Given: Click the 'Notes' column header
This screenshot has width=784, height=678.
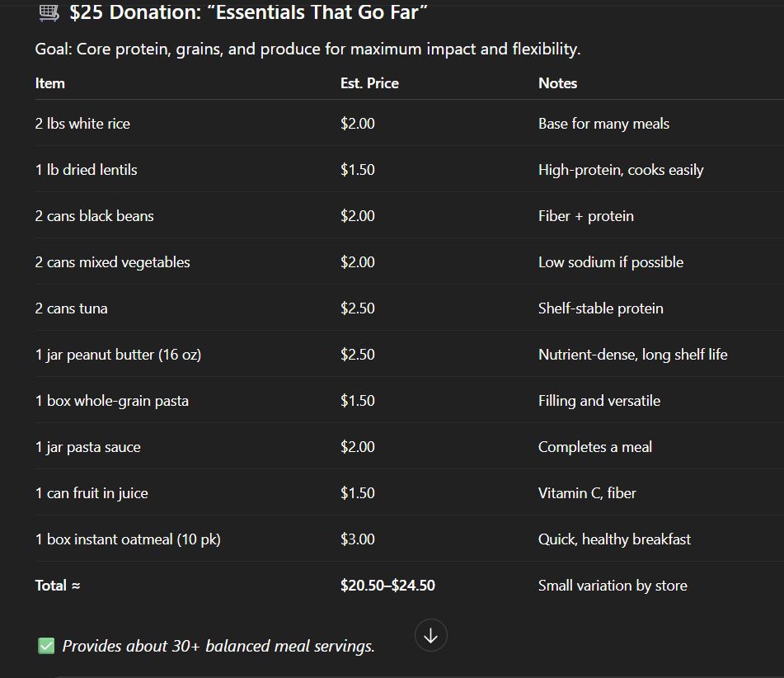Looking at the screenshot, I should pos(557,82).
